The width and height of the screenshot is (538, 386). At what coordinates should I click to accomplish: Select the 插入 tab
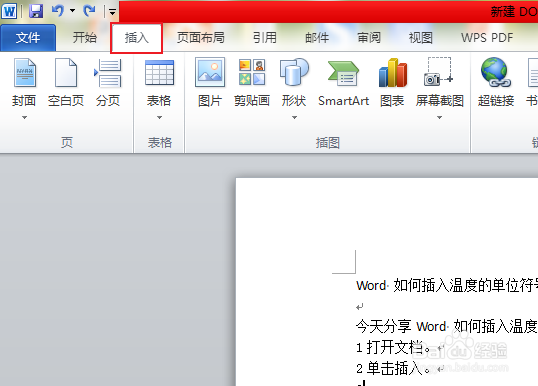coord(136,38)
